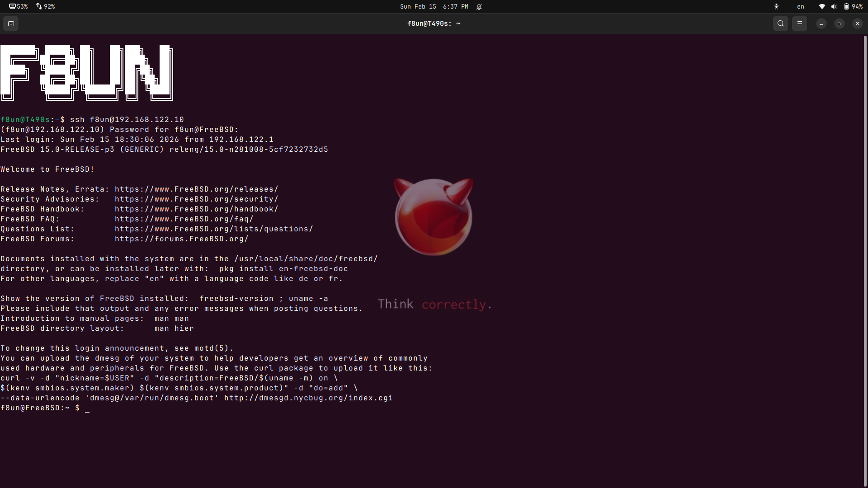868x488 pixels.
Task: Maximize the terminal window
Action: [839, 23]
